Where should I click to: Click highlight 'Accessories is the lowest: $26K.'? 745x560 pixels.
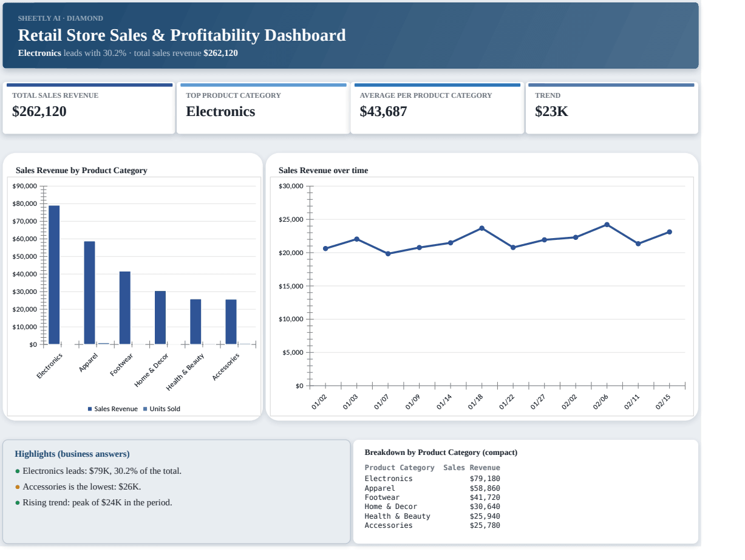click(82, 487)
